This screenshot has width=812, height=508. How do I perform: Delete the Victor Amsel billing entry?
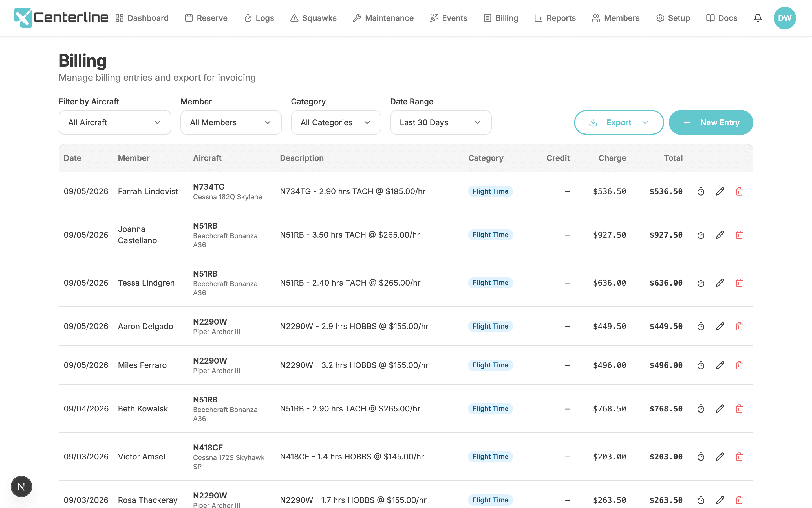coord(739,457)
